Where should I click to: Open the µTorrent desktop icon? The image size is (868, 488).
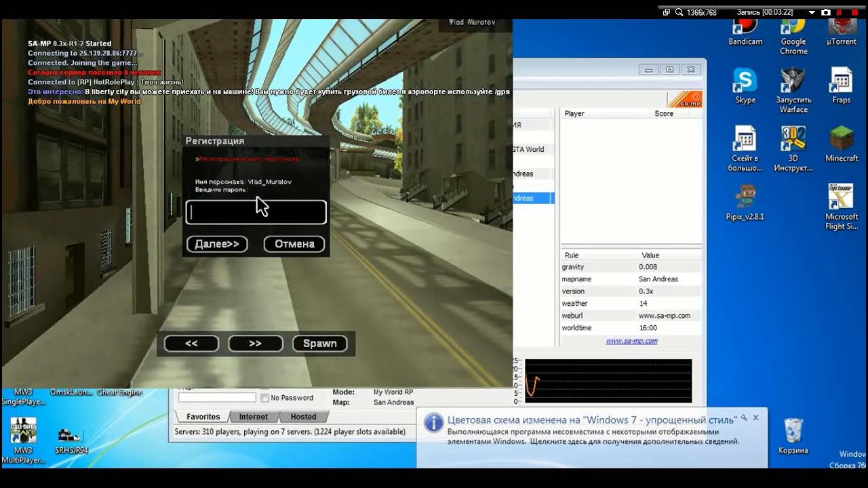coord(841,33)
